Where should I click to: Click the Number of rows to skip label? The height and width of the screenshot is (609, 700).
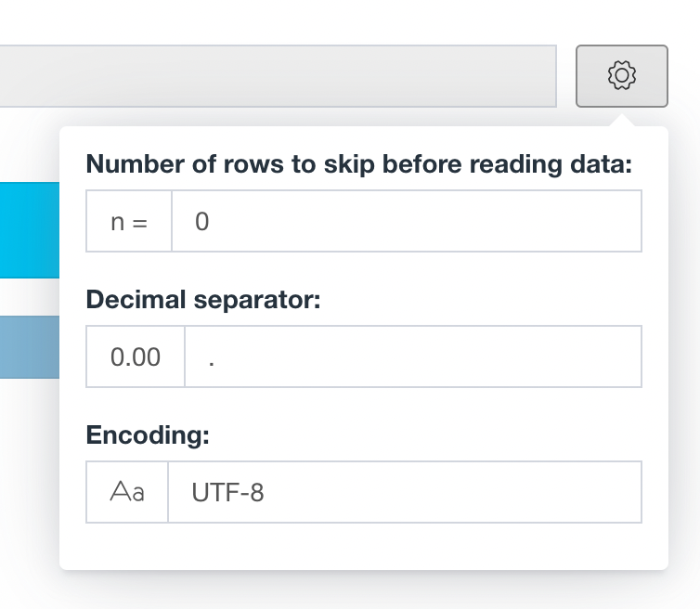359,164
